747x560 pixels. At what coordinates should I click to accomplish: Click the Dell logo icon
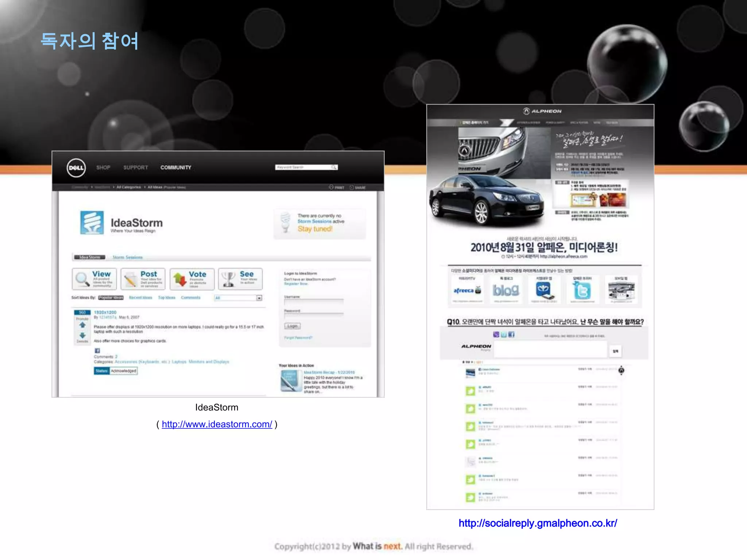pos(76,168)
